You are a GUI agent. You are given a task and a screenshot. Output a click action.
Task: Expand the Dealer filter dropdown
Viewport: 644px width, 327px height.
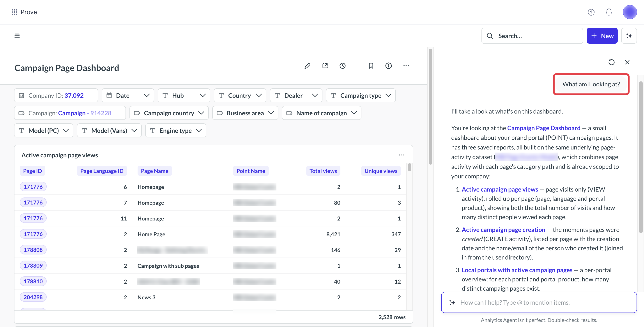[x=296, y=95]
